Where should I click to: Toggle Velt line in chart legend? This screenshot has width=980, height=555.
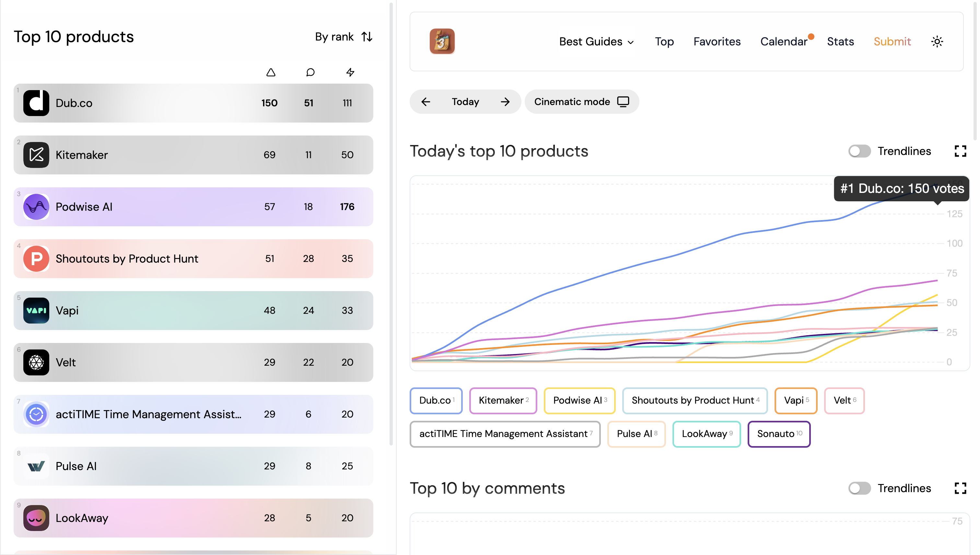[844, 400]
